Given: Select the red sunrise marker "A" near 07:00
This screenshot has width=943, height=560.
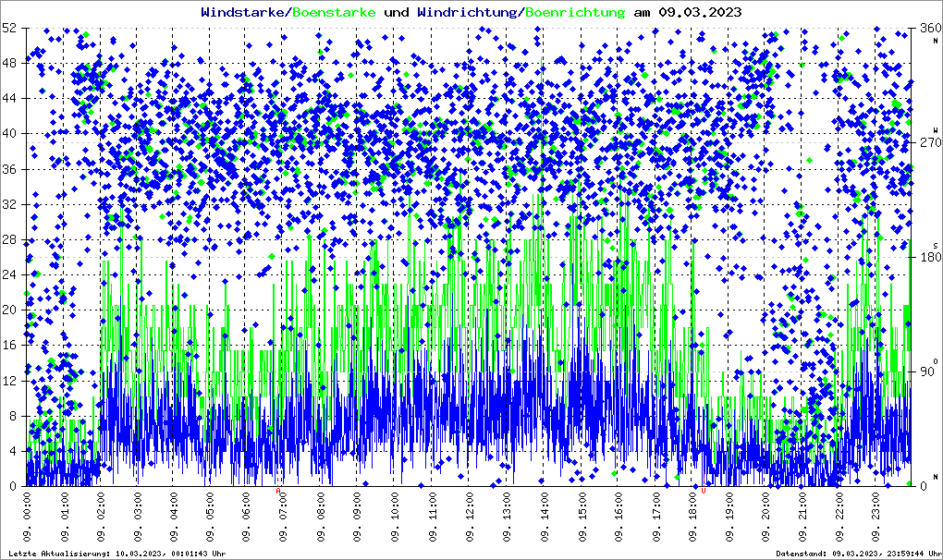Looking at the screenshot, I should click(278, 491).
